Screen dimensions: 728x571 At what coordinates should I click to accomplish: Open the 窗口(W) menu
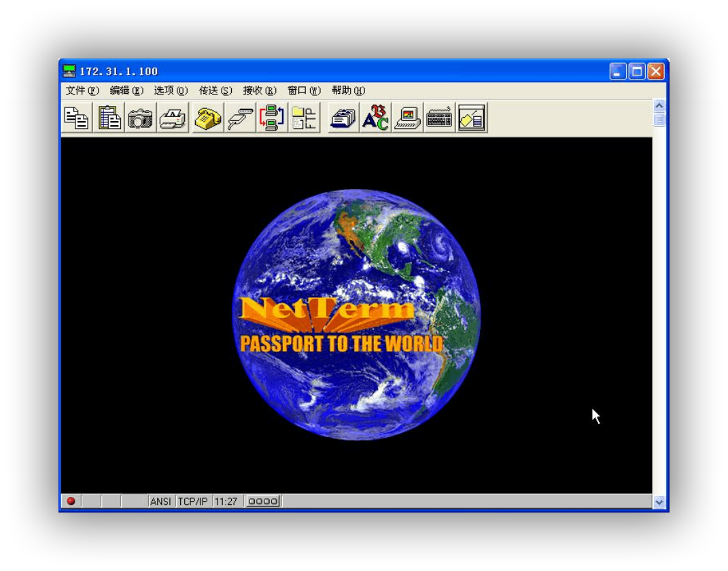(x=304, y=90)
